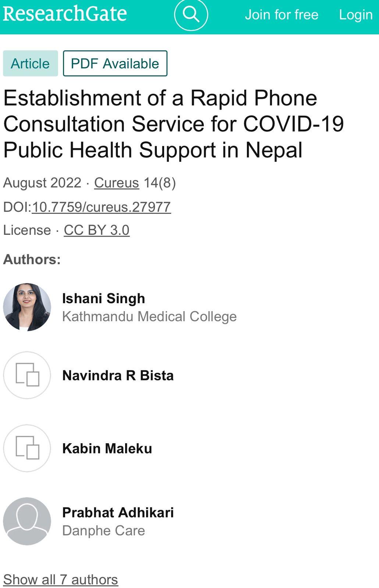Open the ResearchGate logo home link
Image resolution: width=379 pixels, height=588 pixels.
pos(65,14)
